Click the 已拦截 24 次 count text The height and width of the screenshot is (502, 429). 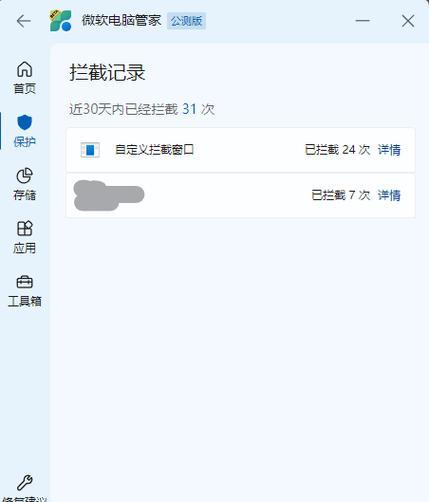pos(337,150)
